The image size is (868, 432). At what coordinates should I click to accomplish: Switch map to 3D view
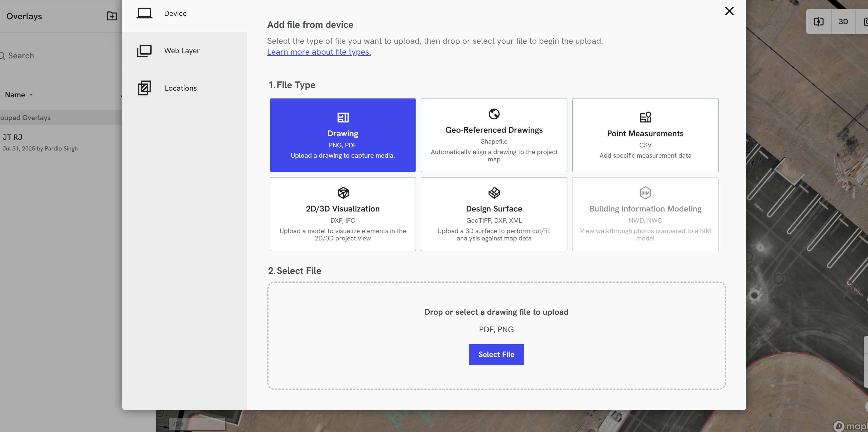click(x=843, y=22)
